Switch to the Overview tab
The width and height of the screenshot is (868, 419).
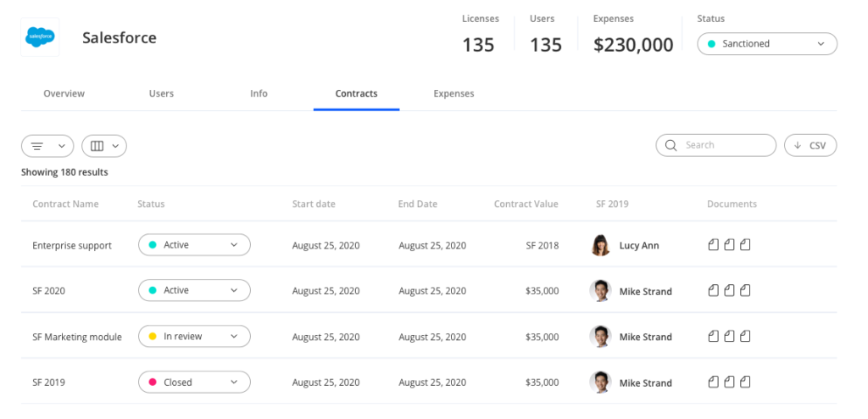click(64, 93)
